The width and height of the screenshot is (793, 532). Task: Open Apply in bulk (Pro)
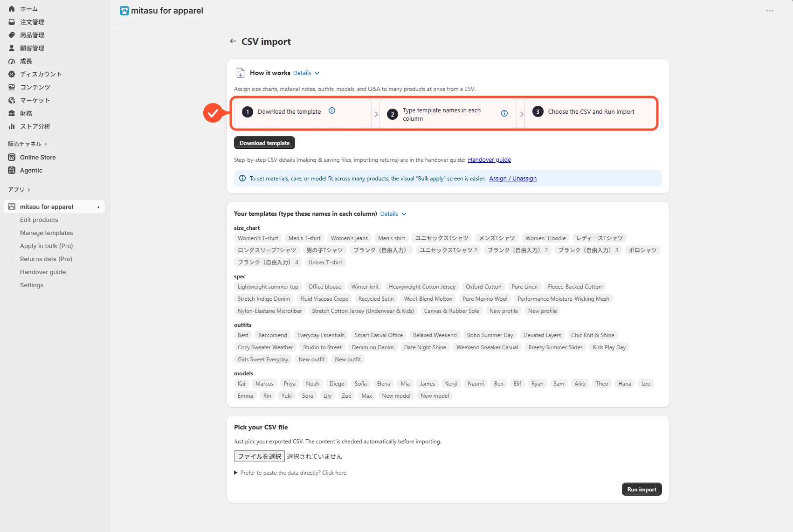(47, 246)
